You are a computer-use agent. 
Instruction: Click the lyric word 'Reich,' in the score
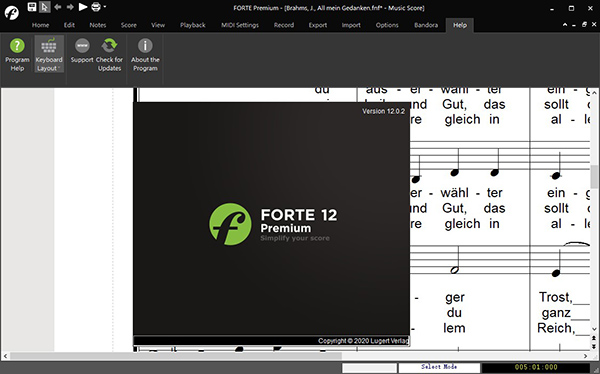(556, 328)
